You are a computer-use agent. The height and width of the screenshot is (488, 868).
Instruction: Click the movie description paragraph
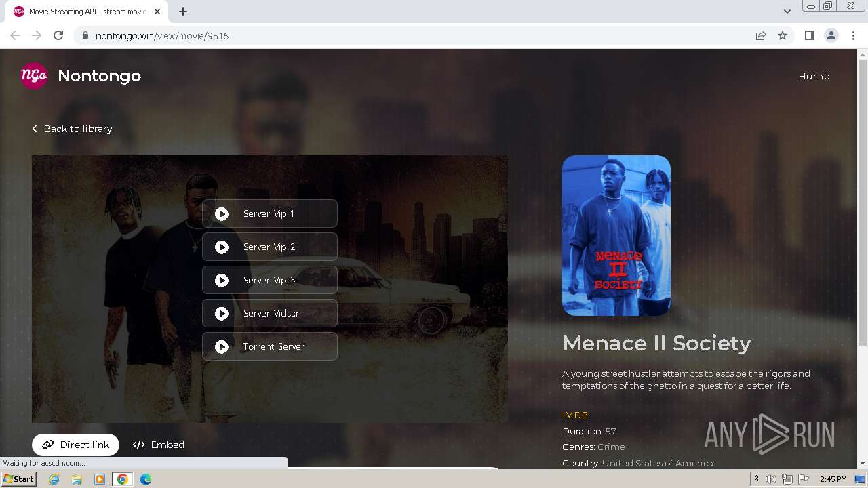pyautogui.click(x=686, y=380)
